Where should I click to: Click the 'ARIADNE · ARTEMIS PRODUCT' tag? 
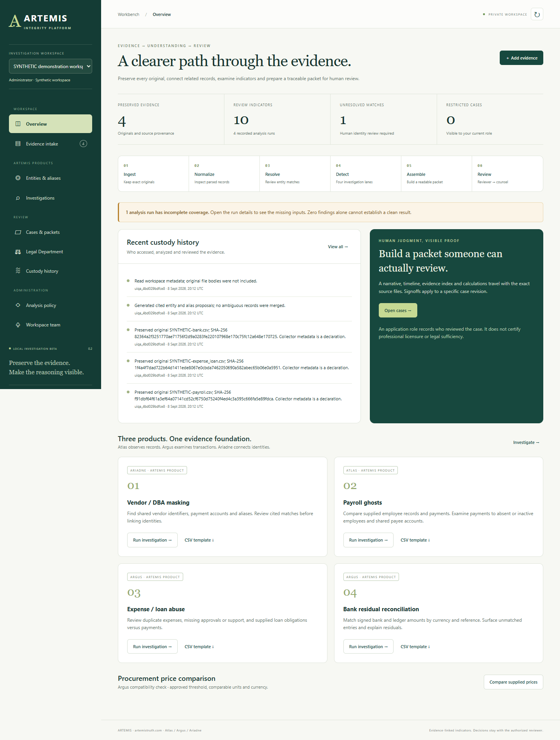click(x=157, y=470)
